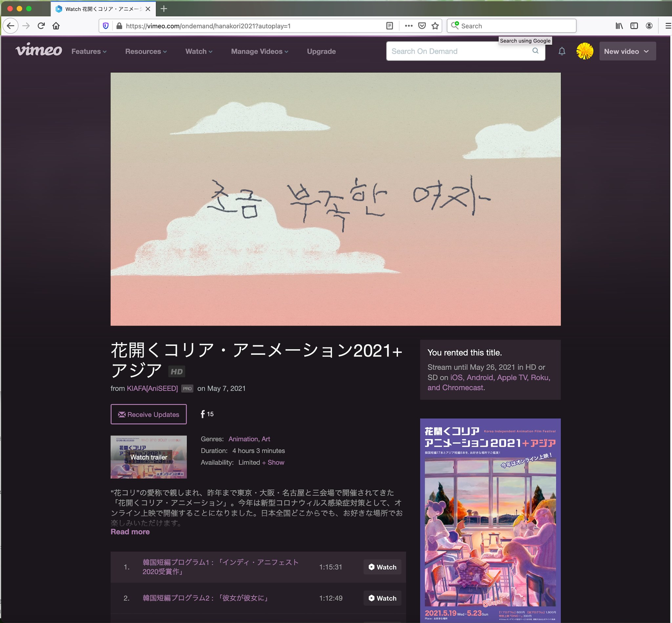
Task: Open the yellow flower profile avatar
Action: click(x=585, y=51)
